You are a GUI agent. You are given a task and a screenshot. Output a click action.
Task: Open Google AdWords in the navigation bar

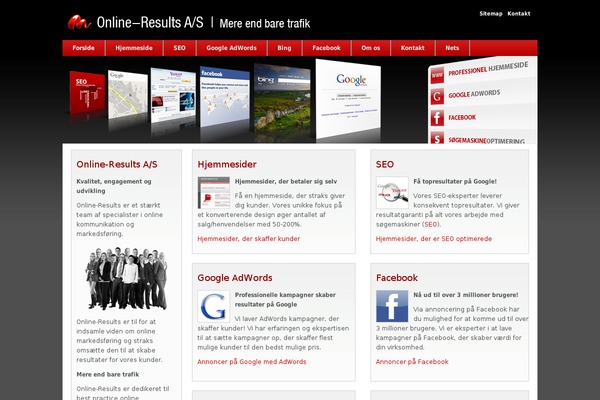pos(232,48)
